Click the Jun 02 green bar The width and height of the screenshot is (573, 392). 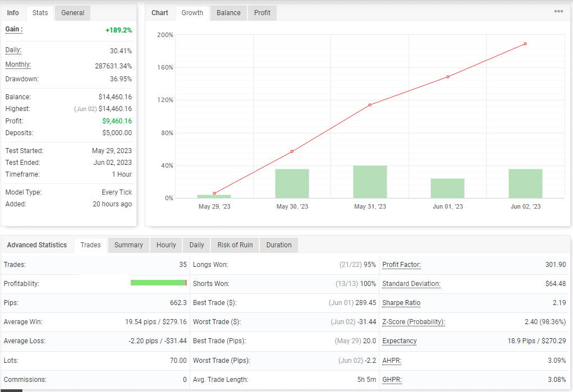click(525, 183)
